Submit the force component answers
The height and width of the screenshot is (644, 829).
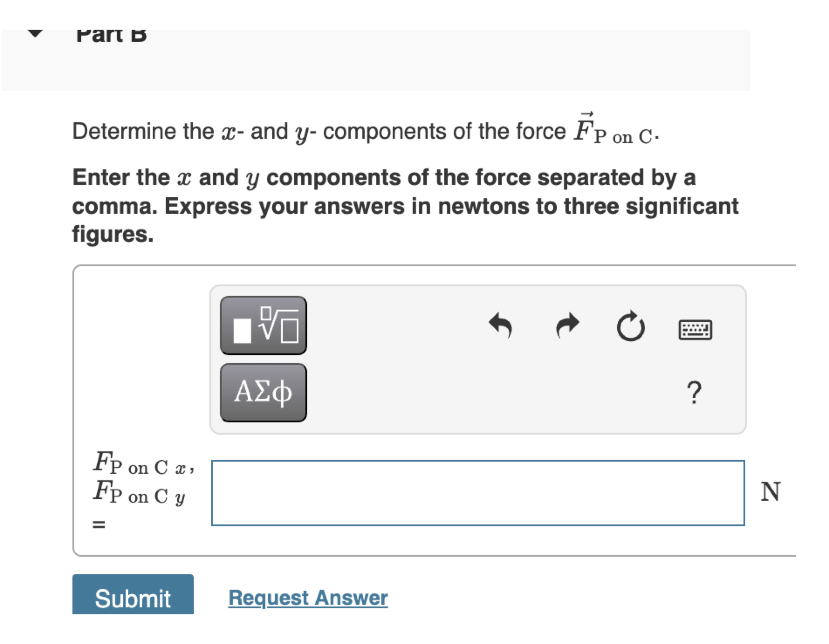tap(132, 599)
